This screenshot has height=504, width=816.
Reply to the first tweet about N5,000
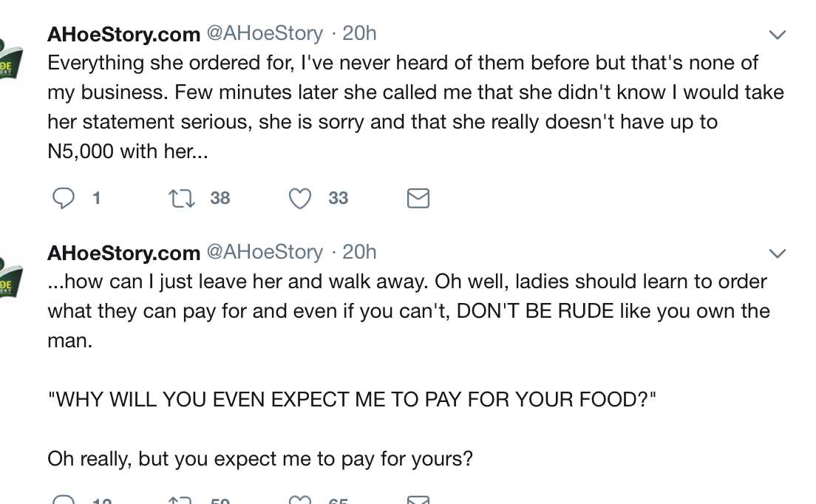click(x=64, y=198)
